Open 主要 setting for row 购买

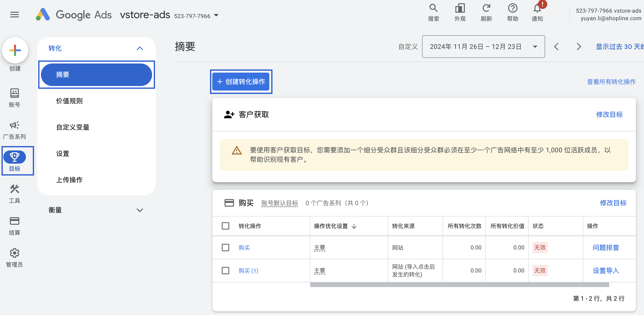coord(319,248)
